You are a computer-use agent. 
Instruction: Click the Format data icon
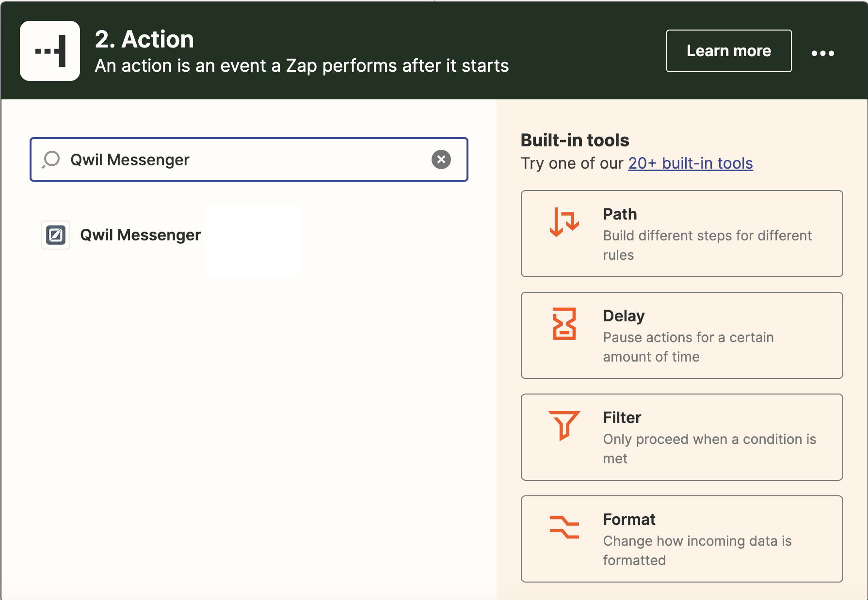564,527
